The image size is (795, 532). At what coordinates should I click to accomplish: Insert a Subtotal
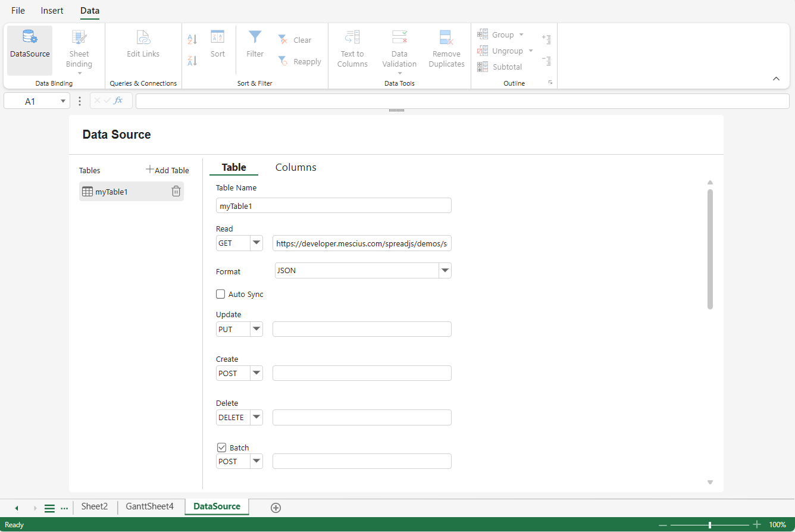tap(500, 67)
